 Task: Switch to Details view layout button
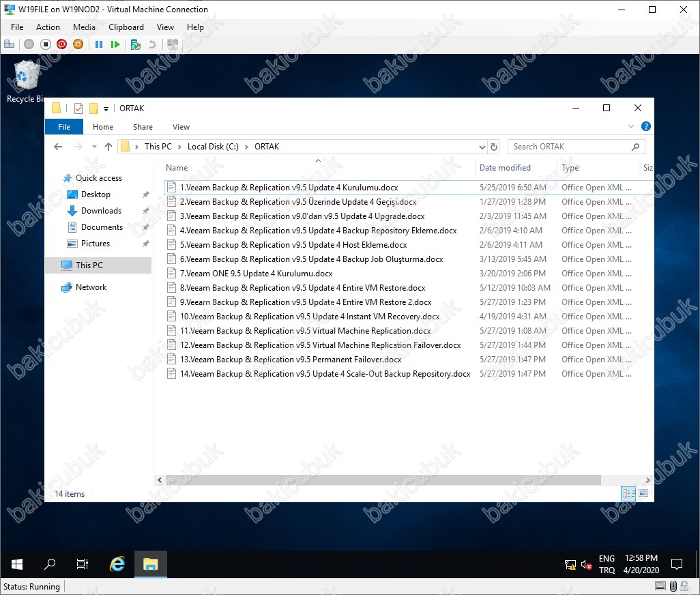click(x=628, y=493)
